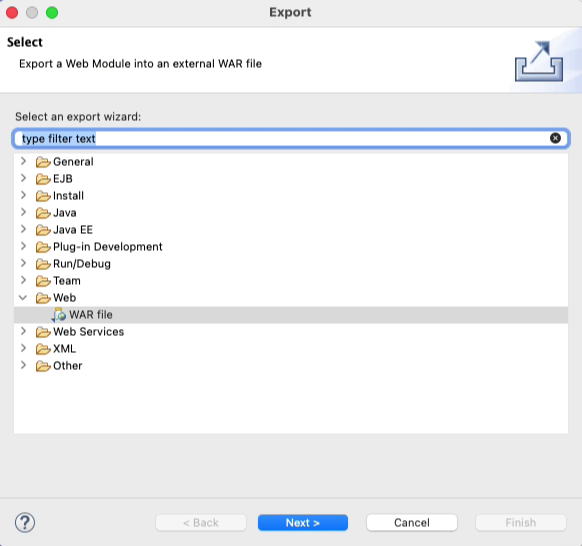Screen dimensions: 582x546
Task: Select the WAR file label
Action: 91,315
